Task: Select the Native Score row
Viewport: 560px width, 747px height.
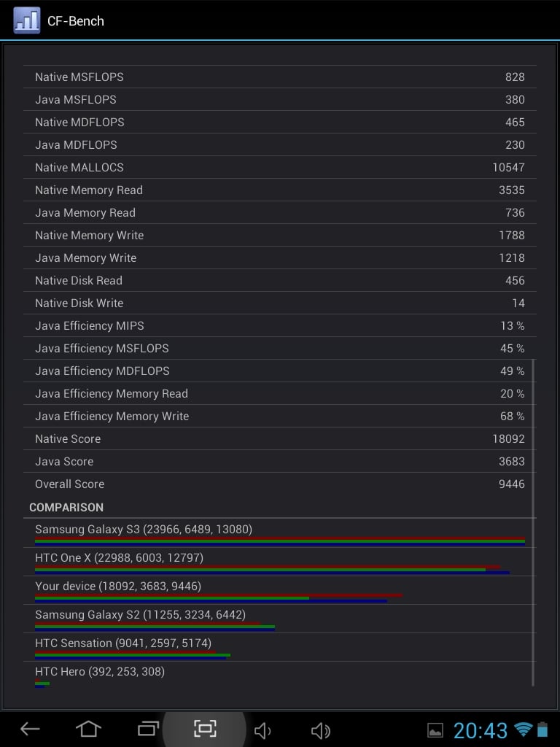Action: (x=280, y=438)
